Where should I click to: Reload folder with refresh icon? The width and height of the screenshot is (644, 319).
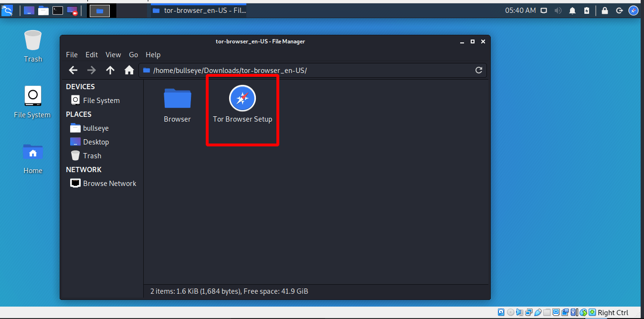point(479,70)
